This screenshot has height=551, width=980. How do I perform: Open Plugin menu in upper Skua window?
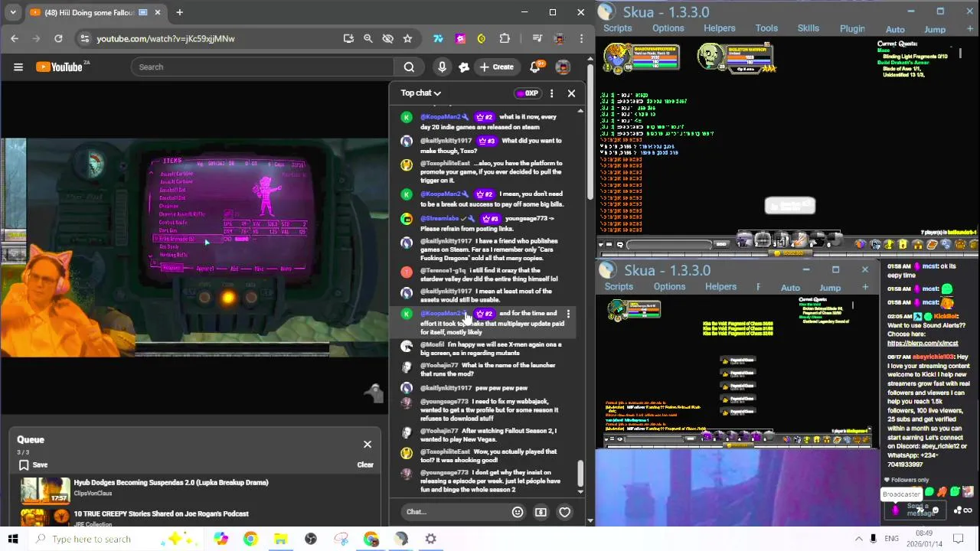(852, 29)
